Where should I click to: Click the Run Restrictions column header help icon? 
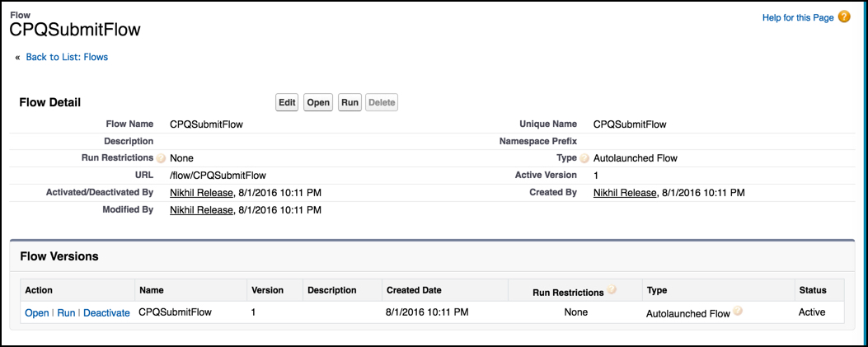pos(612,289)
